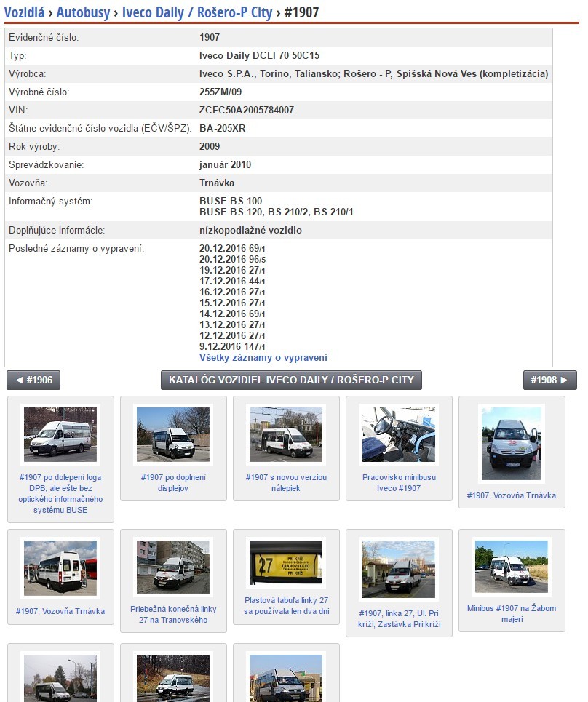Open the Vozidlá breadcrumb link
588x702 pixels.
point(26,12)
